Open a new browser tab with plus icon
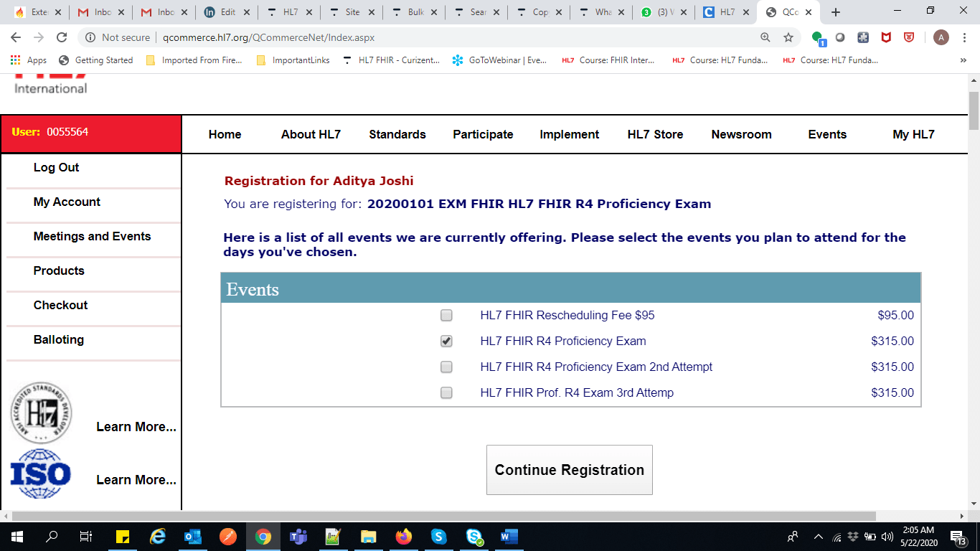 pyautogui.click(x=835, y=12)
